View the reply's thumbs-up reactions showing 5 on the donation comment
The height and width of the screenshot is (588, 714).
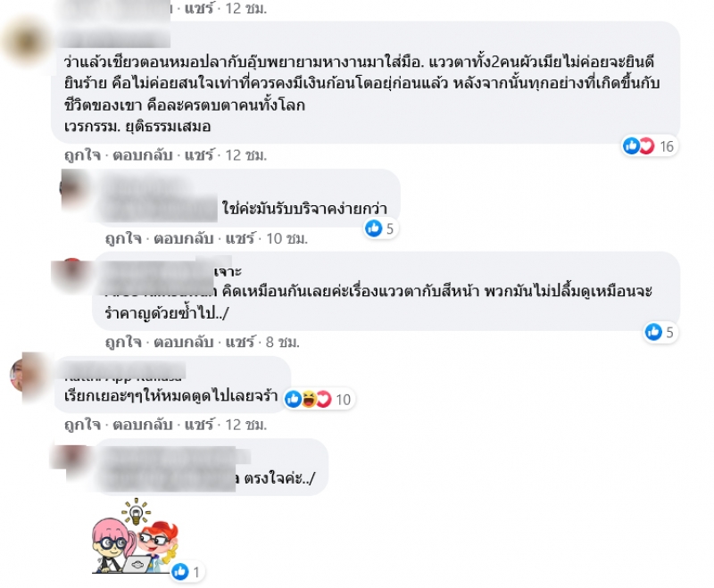(x=381, y=228)
